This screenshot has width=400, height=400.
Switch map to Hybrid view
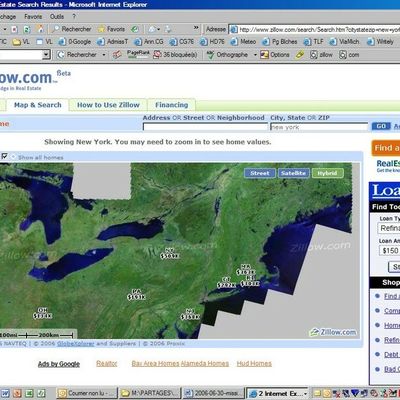pyautogui.click(x=327, y=173)
